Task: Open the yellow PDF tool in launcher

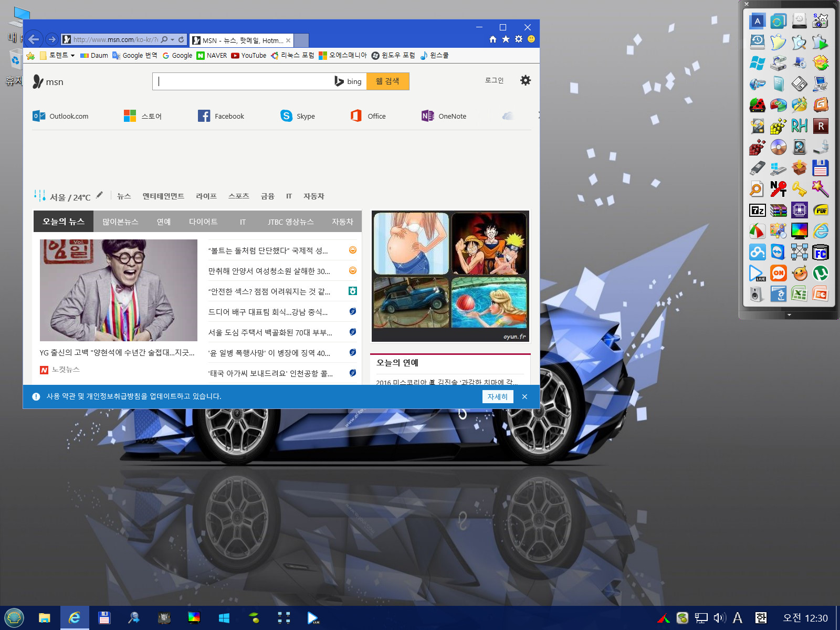Action: pos(821,211)
